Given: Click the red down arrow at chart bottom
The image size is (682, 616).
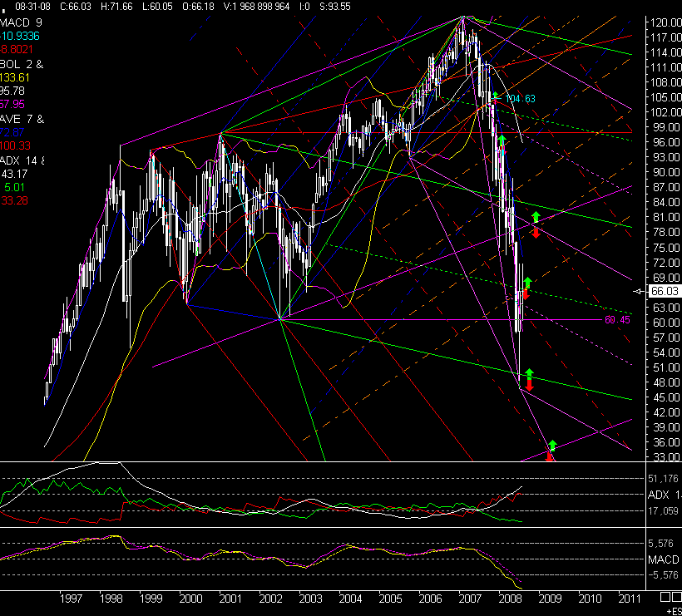Looking at the screenshot, I should tap(551, 456).
